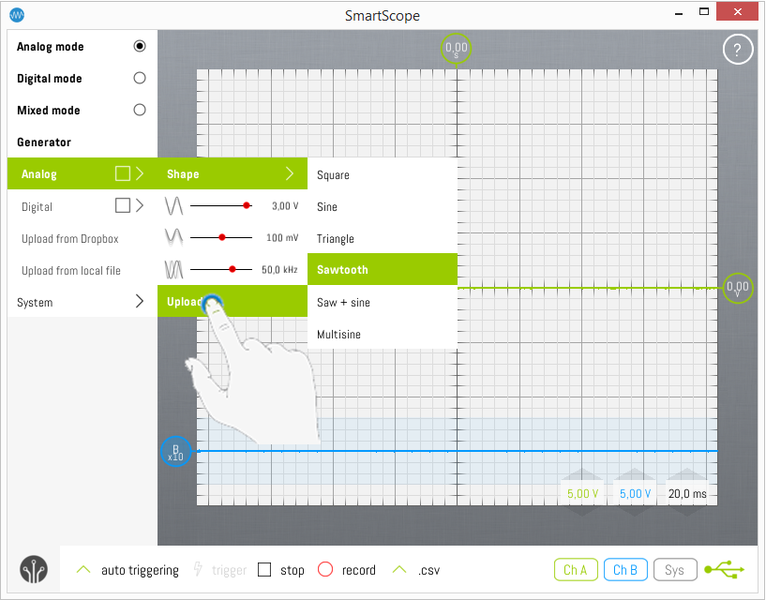
Task: Click the USB connection status icon
Action: (x=724, y=570)
